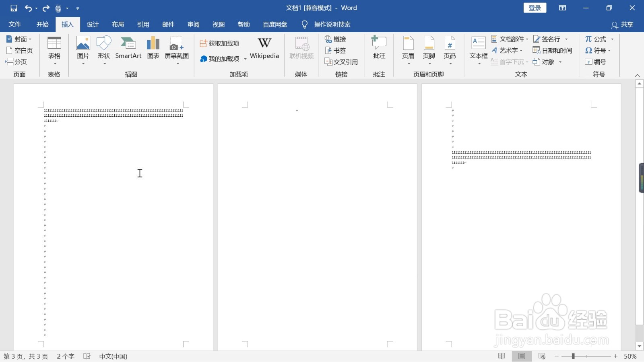
Task: Insert a cross-reference (交叉引用)
Action: (x=341, y=62)
